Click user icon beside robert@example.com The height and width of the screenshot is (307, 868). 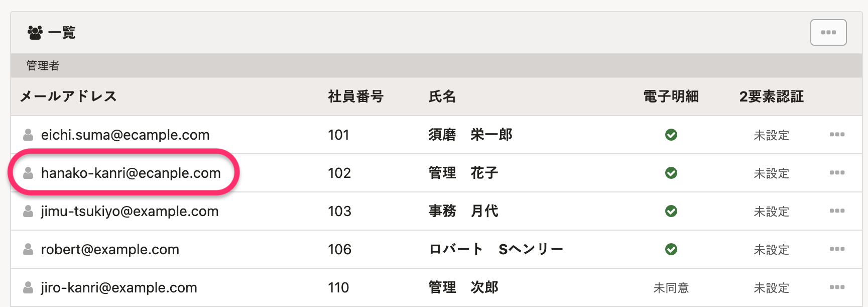[29, 249]
